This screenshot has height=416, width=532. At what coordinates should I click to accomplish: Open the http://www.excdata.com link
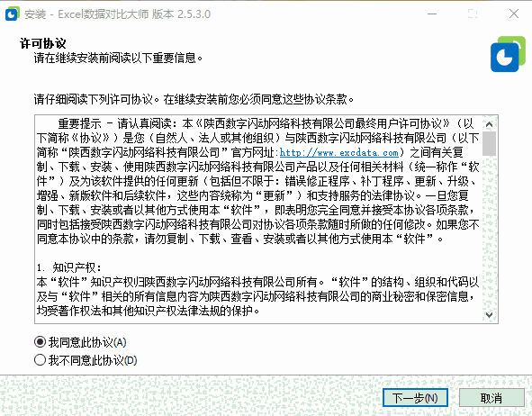point(338,153)
